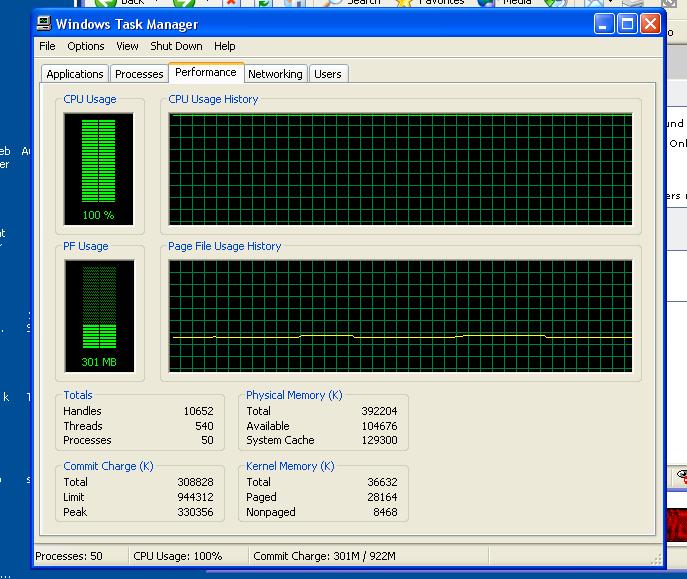
Task: Minimize the Windows Task Manager window
Action: pyautogui.click(x=605, y=23)
